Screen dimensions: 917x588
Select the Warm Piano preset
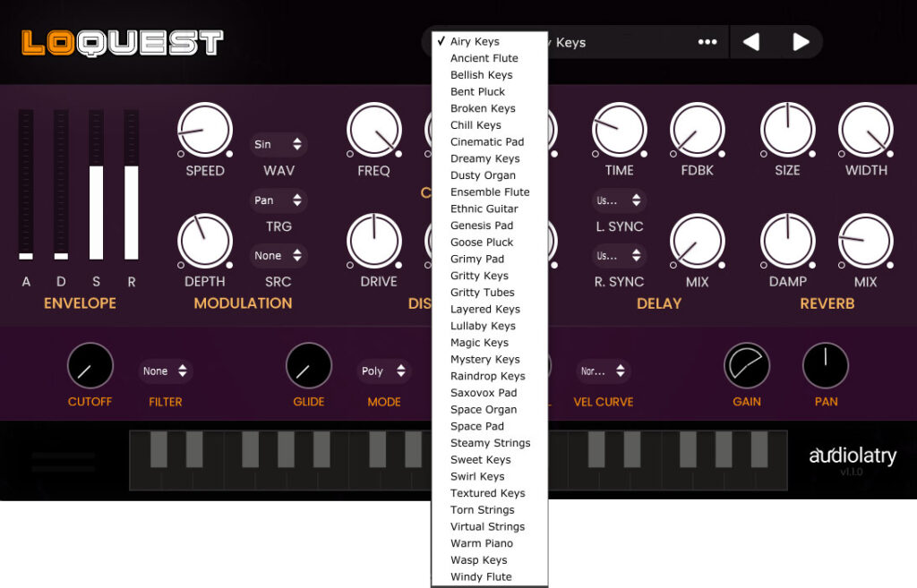[490, 543]
